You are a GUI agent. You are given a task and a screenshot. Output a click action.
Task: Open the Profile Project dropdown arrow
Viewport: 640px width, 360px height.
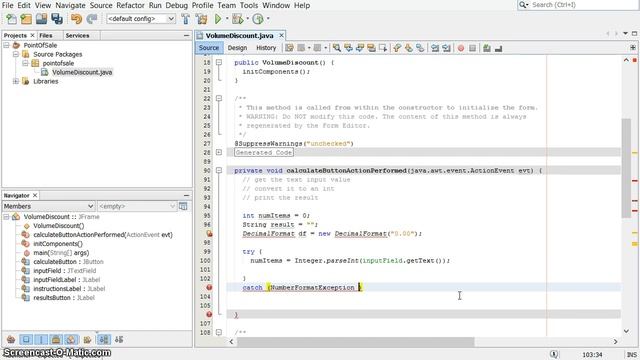[x=268, y=19]
